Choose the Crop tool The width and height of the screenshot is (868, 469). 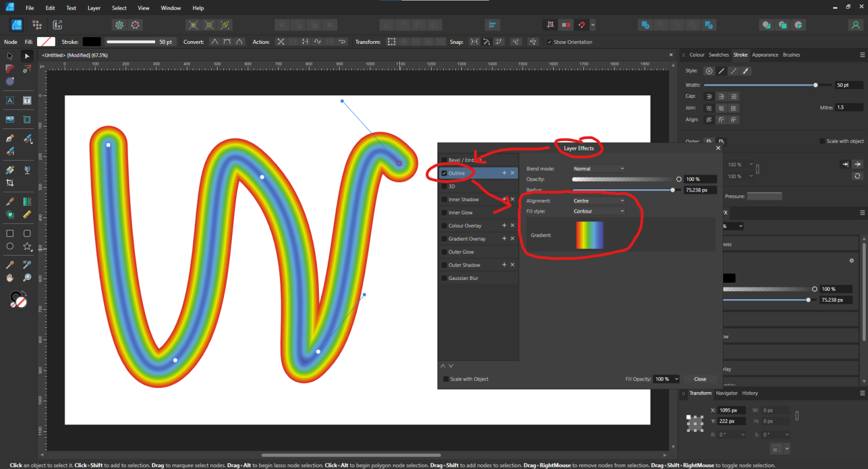10,183
